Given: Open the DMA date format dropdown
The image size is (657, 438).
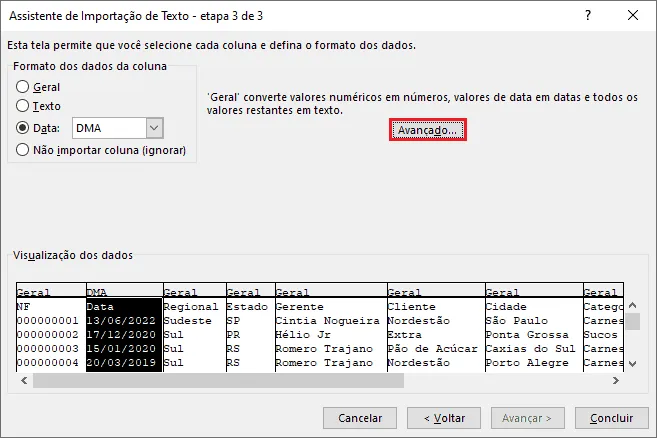Looking at the screenshot, I should (x=154, y=128).
